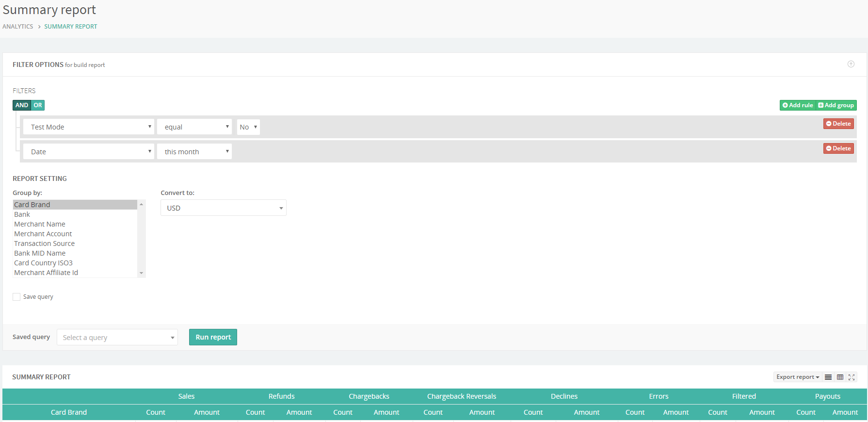Select Transaction Source in Group by list
The height and width of the screenshot is (422, 868).
click(x=75, y=243)
